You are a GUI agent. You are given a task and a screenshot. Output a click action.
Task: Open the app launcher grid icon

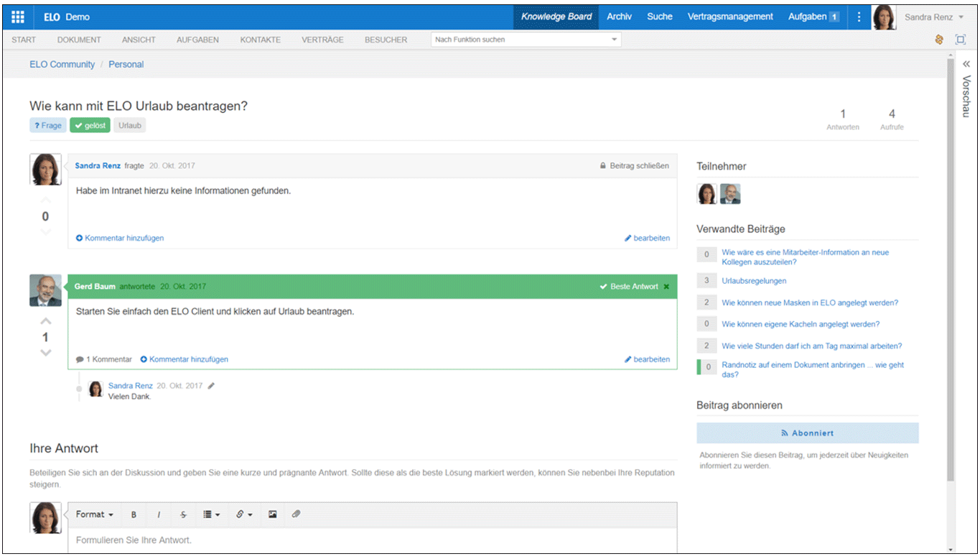click(18, 17)
